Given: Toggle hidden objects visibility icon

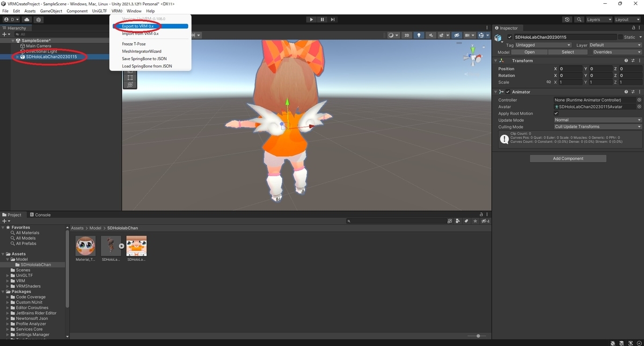Looking at the screenshot, I should point(457,35).
